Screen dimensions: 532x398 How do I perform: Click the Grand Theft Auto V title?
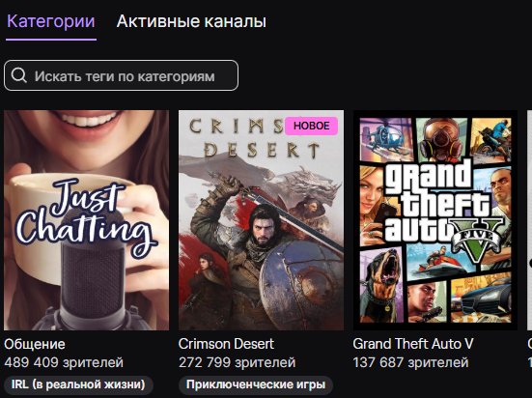pyautogui.click(x=413, y=344)
